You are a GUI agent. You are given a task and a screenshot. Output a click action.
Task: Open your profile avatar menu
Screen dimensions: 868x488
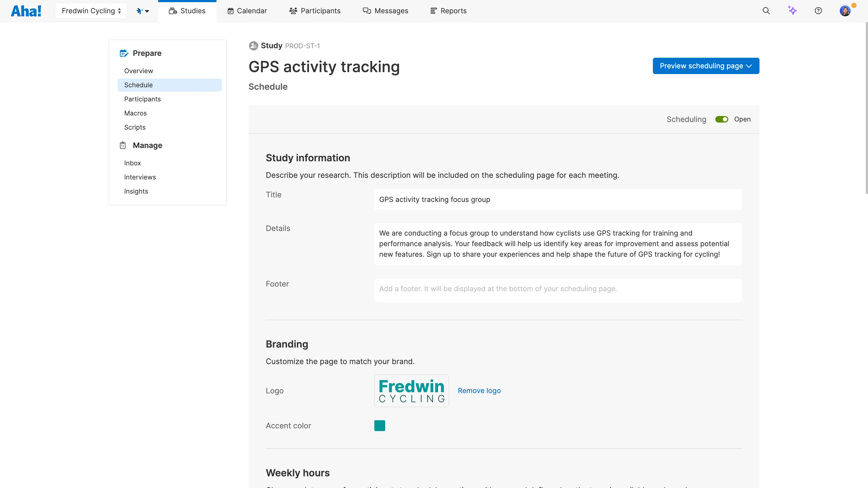(845, 11)
